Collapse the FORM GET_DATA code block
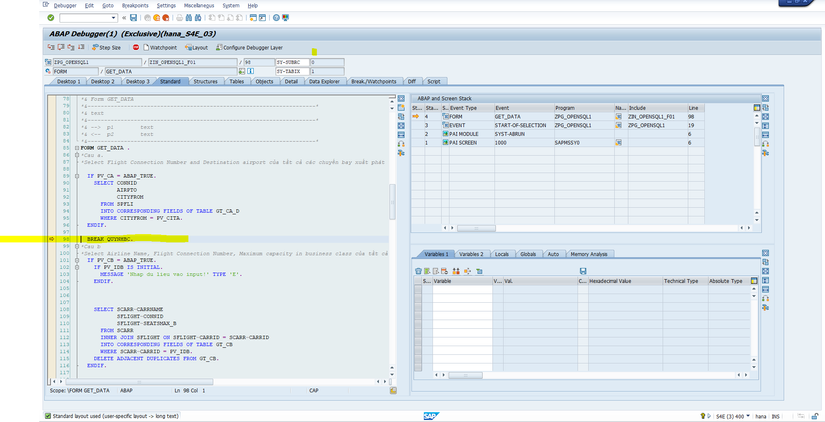The height and width of the screenshot is (422, 825). click(76, 147)
